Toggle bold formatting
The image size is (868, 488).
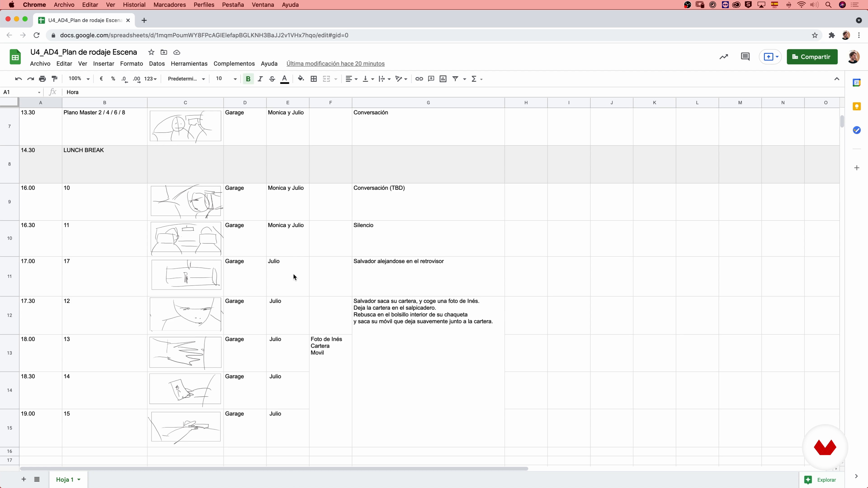pos(248,79)
